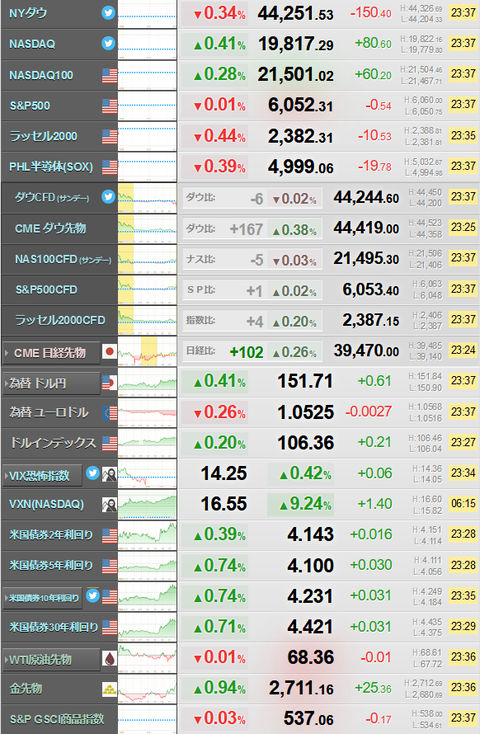
Task: Click the US flag next to S&P500
Action: (x=110, y=106)
